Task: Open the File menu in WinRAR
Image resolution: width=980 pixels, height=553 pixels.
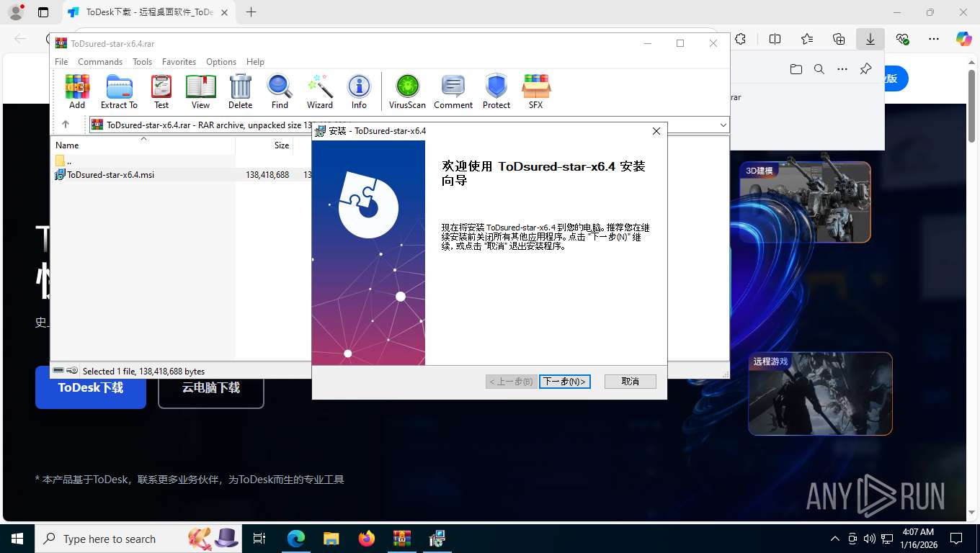Action: coord(61,62)
